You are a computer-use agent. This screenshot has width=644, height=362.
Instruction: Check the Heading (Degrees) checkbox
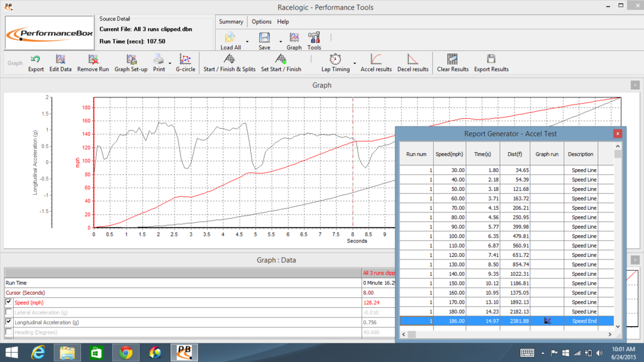(9, 332)
